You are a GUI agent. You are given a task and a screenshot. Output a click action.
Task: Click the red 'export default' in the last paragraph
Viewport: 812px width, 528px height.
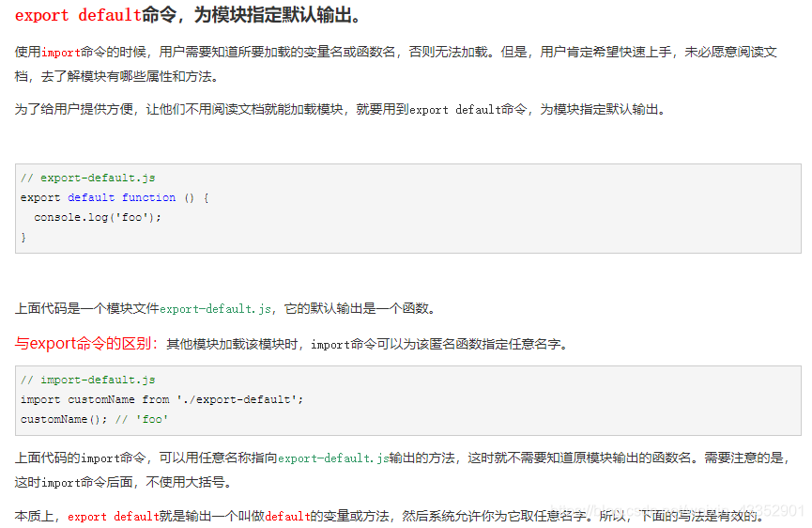113,517
